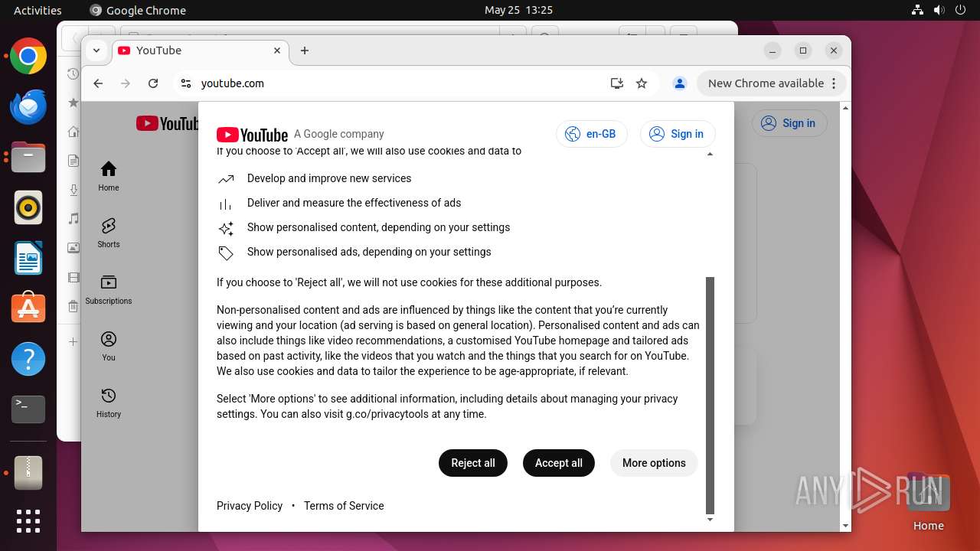Launch Rhythmbox from the dock

[x=28, y=207]
